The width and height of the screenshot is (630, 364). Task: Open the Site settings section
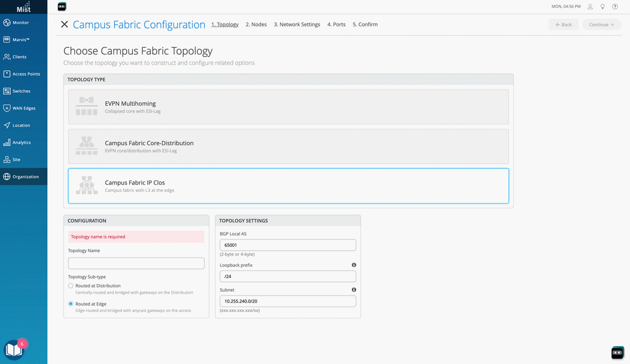[16, 159]
